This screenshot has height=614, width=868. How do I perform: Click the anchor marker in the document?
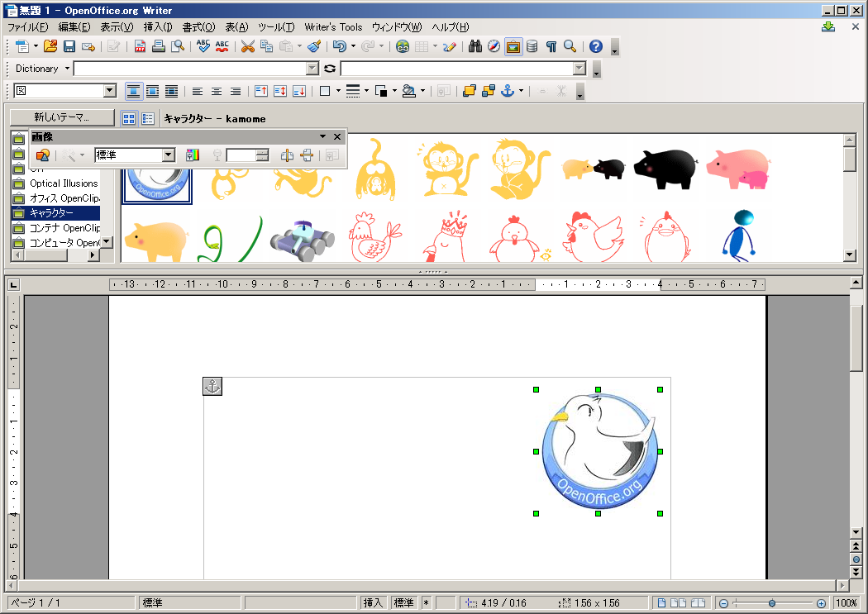[212, 387]
